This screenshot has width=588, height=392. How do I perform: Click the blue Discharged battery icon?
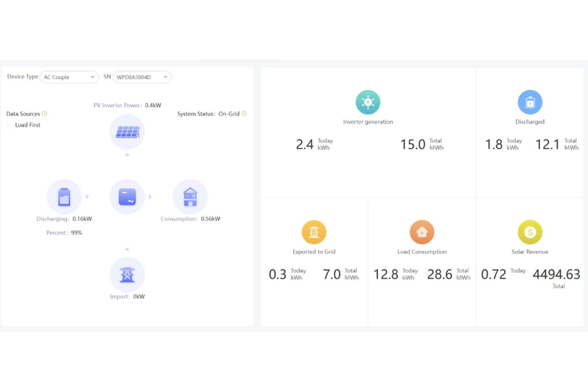tap(530, 103)
